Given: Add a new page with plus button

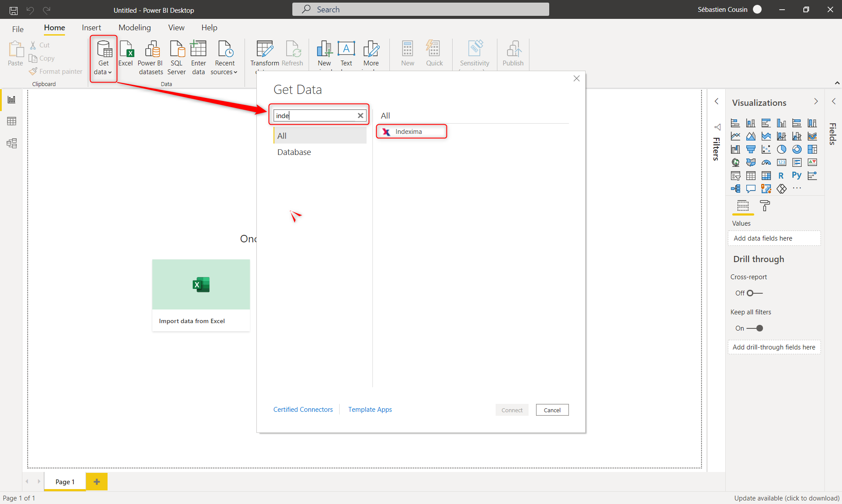Looking at the screenshot, I should [x=97, y=482].
